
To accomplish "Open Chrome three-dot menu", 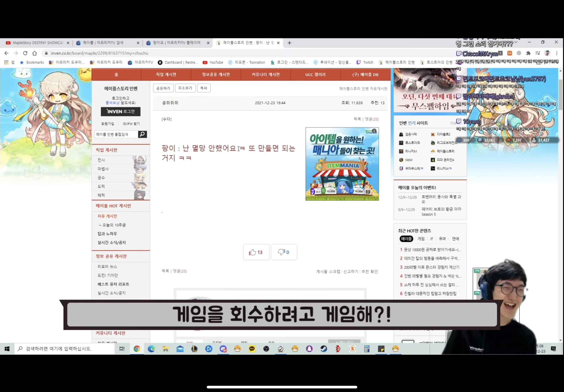I will (x=557, y=53).
